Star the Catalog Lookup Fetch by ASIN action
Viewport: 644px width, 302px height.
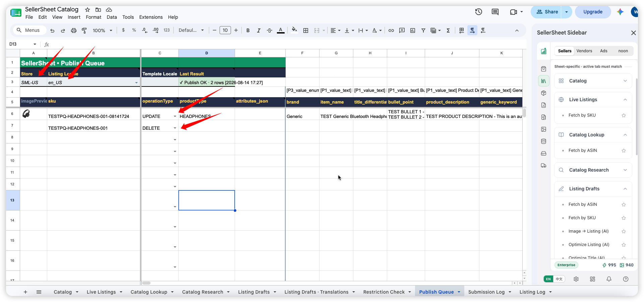click(x=624, y=150)
